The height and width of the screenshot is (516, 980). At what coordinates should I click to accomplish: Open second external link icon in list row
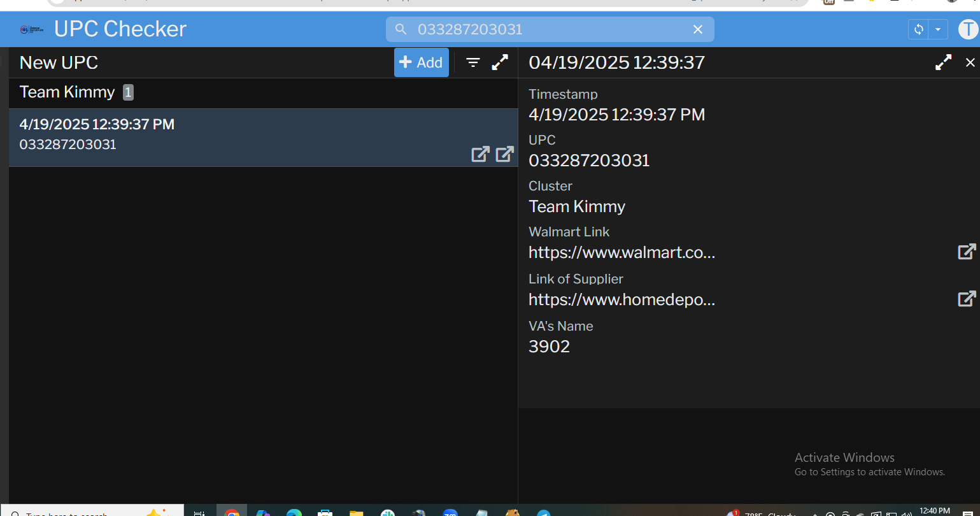click(504, 154)
